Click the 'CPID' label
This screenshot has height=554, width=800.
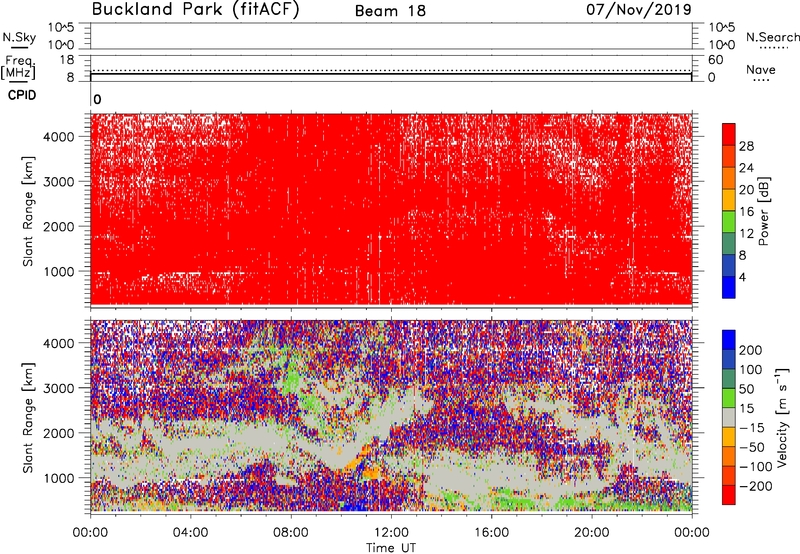22,95
